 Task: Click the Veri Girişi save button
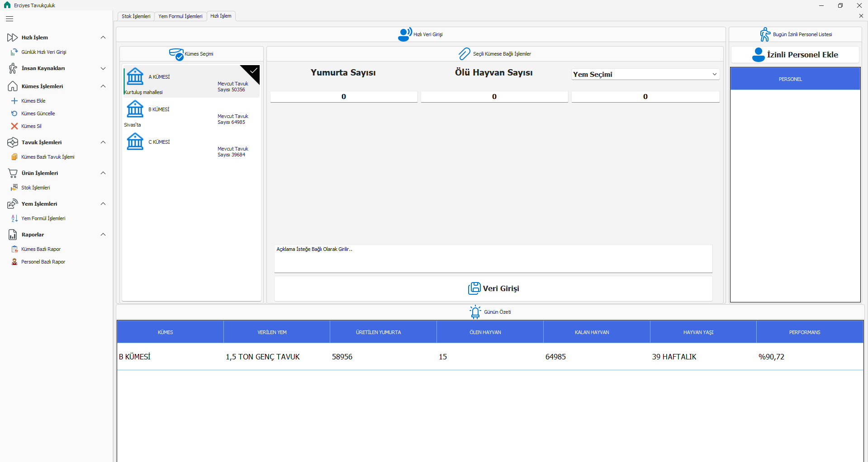tap(493, 288)
